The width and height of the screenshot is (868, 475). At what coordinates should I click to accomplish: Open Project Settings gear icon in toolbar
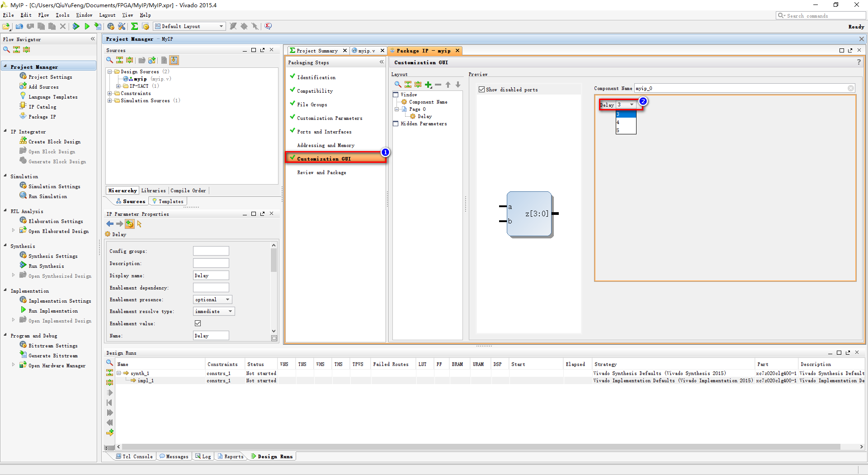111,26
